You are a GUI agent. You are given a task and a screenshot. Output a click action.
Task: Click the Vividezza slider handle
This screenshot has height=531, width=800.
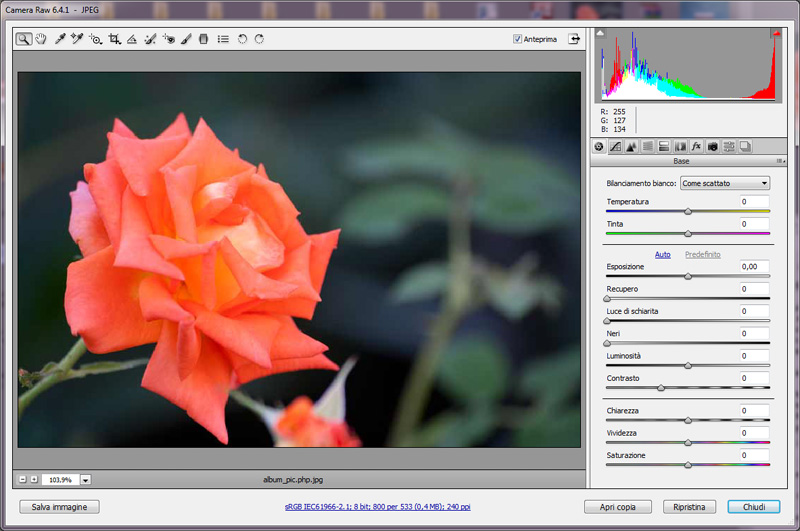[688, 442]
